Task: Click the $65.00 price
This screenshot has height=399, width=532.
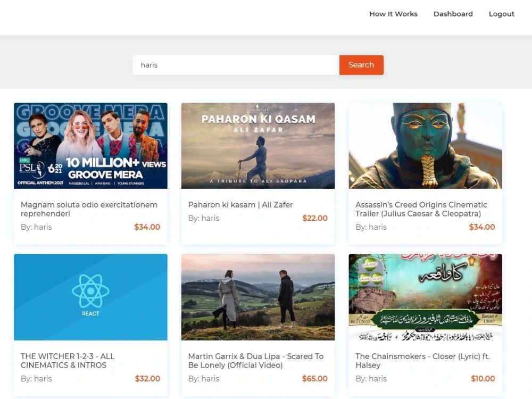Action: [x=315, y=379]
